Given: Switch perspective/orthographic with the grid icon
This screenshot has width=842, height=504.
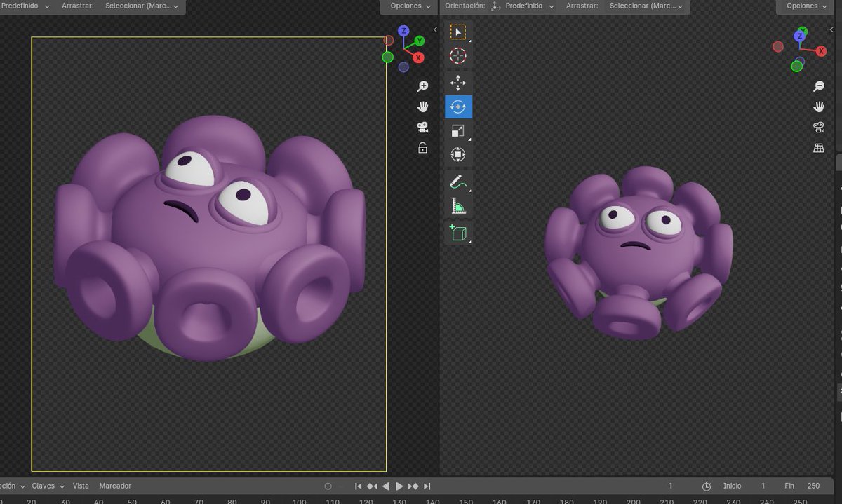Looking at the screenshot, I should [x=819, y=148].
